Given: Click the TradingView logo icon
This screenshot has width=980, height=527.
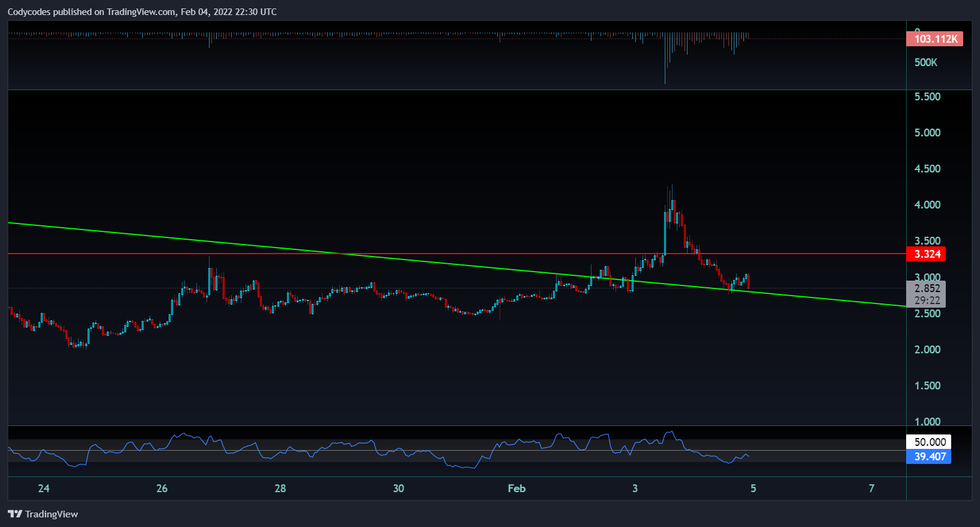Looking at the screenshot, I should pos(15,514).
